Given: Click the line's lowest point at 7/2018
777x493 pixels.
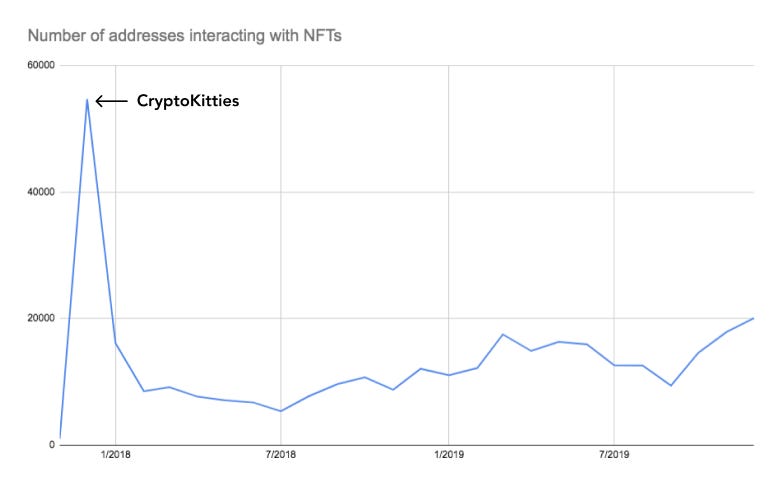Looking at the screenshot, I should (x=281, y=411).
